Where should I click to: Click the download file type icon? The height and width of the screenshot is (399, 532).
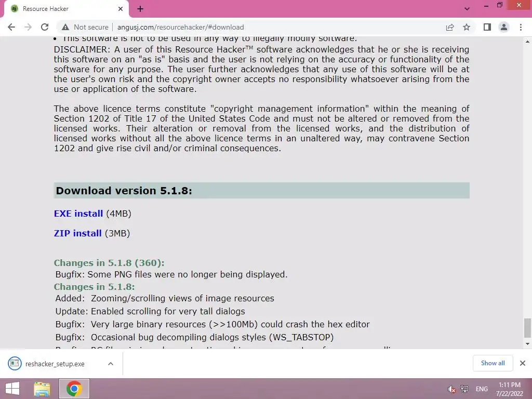15,364
